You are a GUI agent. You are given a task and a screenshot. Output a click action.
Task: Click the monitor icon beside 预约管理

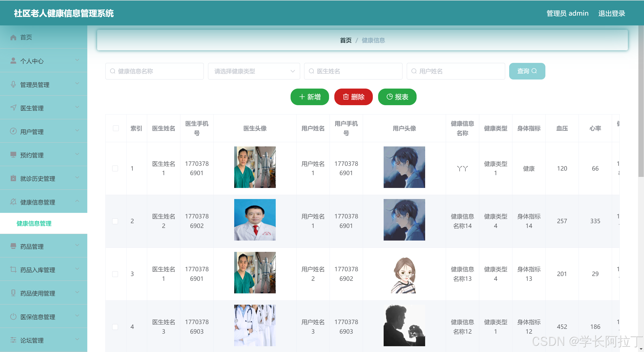(x=13, y=155)
